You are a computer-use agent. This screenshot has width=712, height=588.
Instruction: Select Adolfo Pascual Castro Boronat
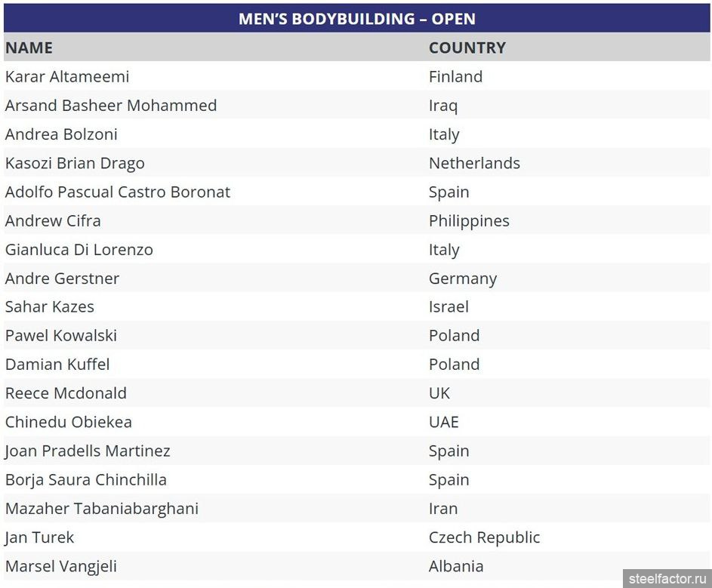click(x=118, y=192)
